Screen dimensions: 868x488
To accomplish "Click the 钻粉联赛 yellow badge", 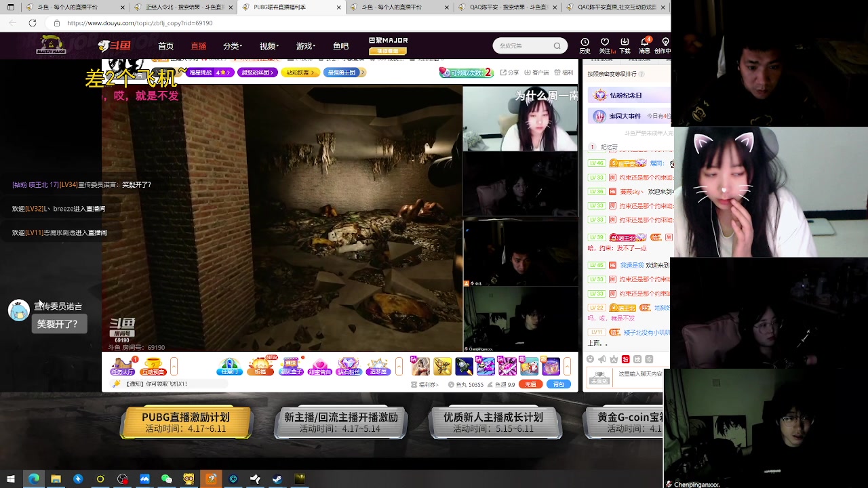I will point(299,73).
